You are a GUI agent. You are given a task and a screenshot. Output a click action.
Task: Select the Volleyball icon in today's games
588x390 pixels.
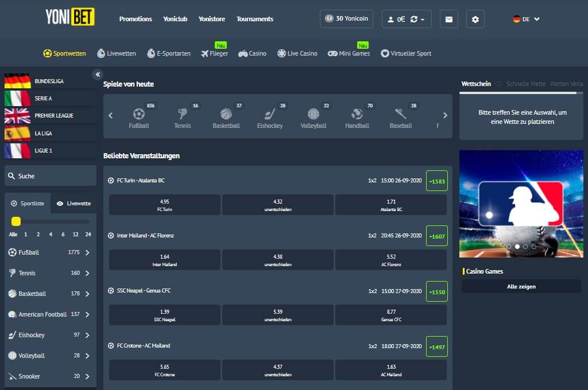314,114
